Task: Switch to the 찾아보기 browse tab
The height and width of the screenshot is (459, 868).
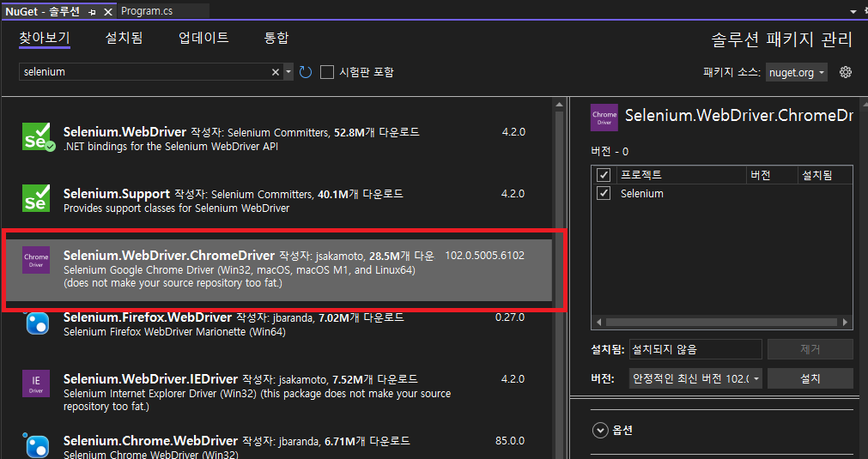Action: (45, 38)
